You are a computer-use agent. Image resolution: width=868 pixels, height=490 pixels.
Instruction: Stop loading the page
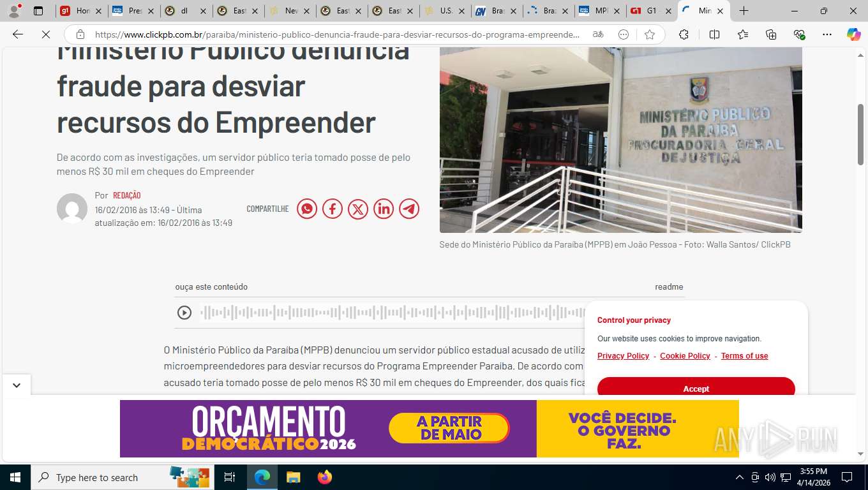[x=46, y=34]
